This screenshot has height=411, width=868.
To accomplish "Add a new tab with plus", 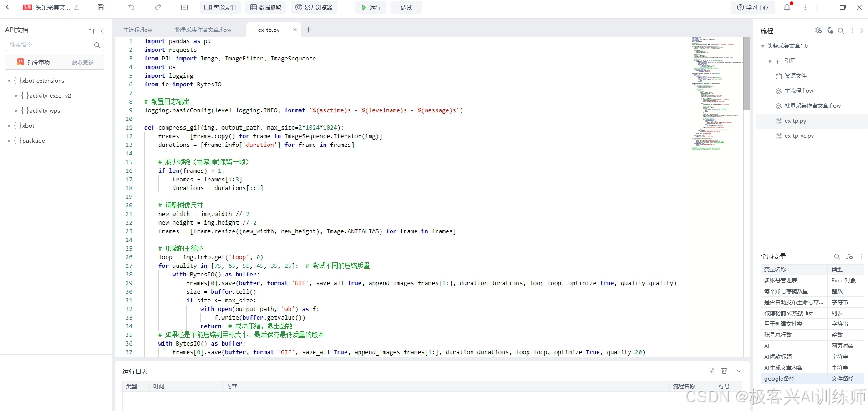I will click(x=308, y=30).
